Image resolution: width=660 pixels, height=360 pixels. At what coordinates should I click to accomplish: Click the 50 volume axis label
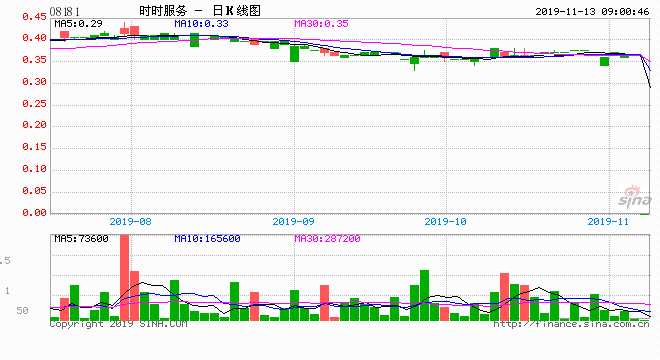point(22,311)
